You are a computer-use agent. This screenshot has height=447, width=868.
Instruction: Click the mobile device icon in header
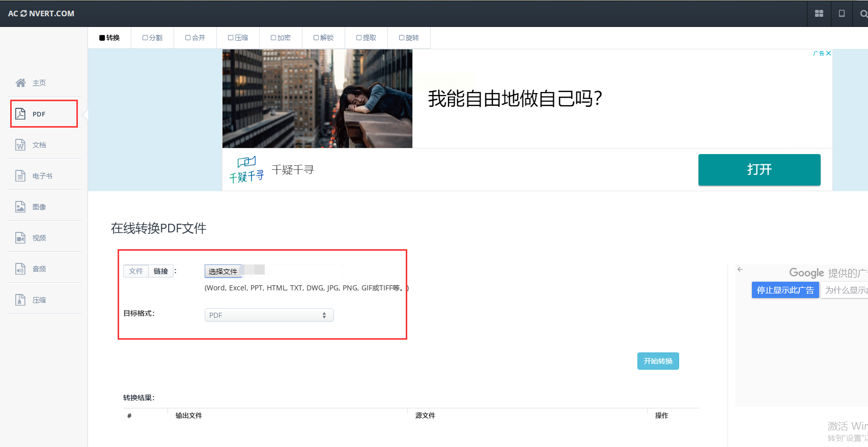(842, 14)
